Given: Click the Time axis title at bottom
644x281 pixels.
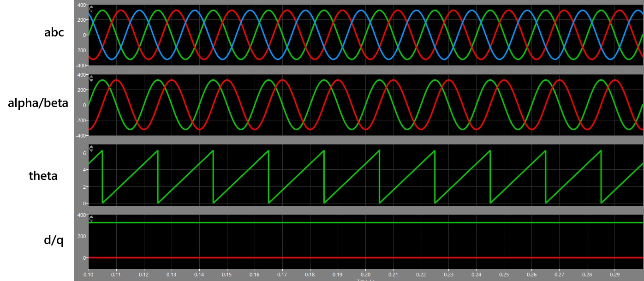Looking at the screenshot, I should [365, 279].
